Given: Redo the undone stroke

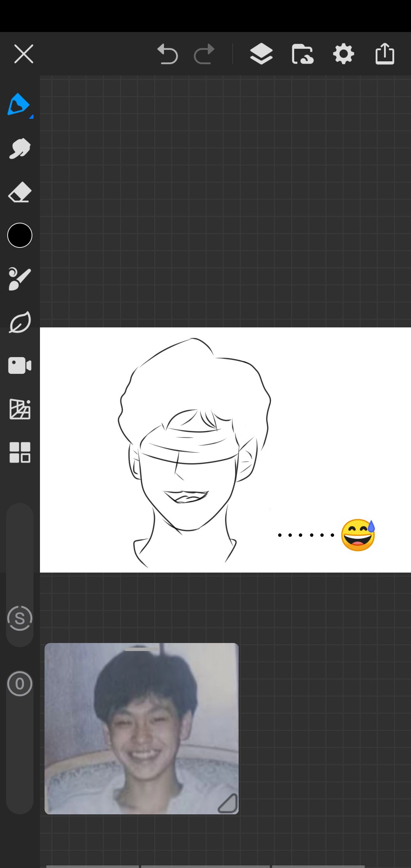Looking at the screenshot, I should (204, 54).
